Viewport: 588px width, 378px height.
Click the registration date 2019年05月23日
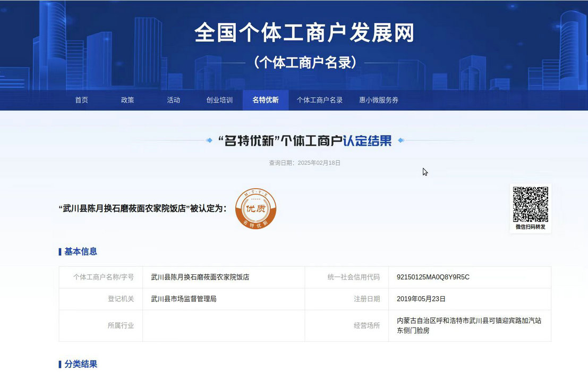click(421, 299)
